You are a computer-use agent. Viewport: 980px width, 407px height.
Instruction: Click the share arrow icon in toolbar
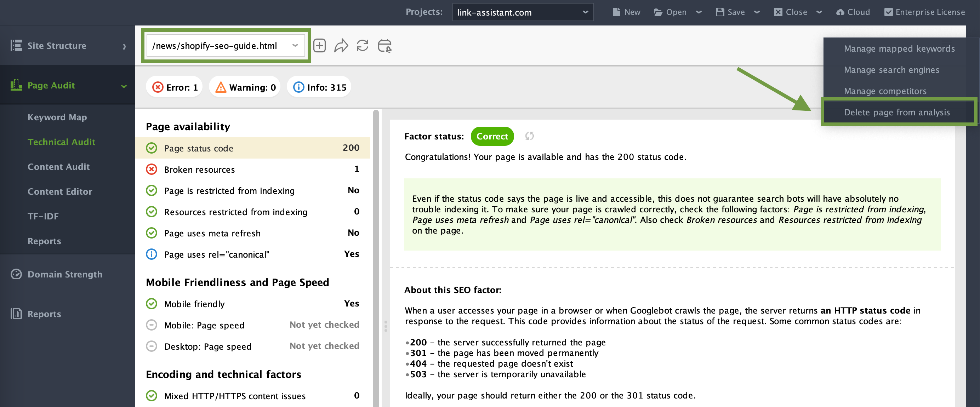[x=341, y=46]
